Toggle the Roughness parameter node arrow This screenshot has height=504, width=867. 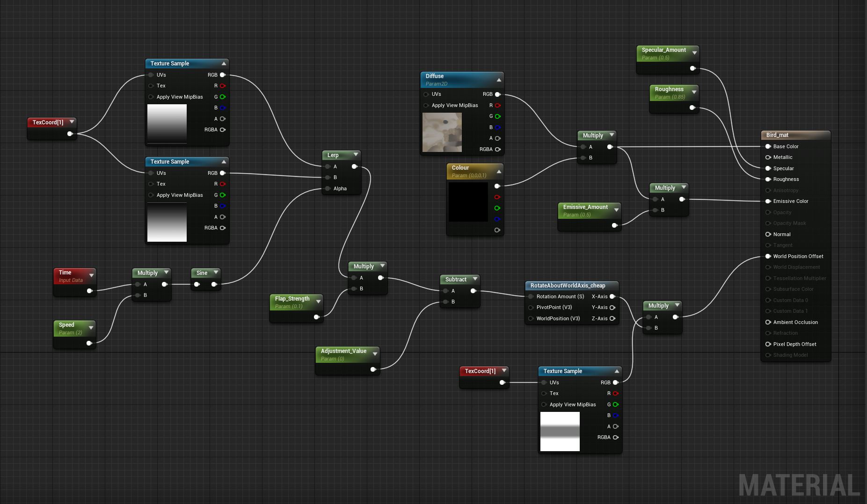tap(694, 92)
